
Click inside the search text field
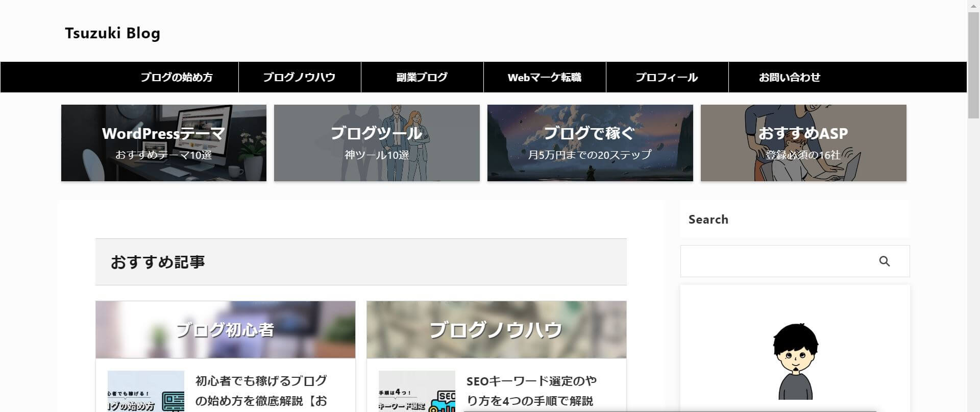(776, 261)
